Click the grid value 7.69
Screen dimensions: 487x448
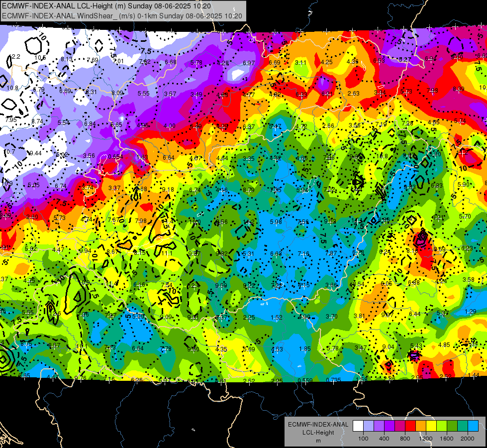(93, 60)
